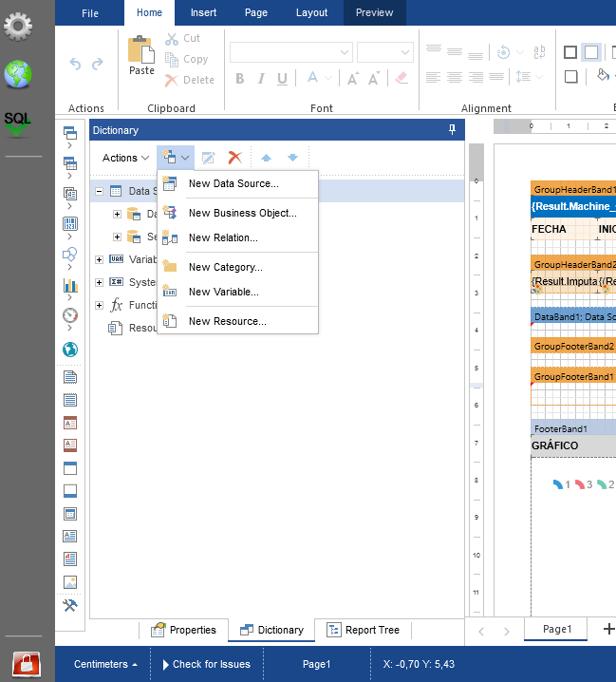Viewport: 616px width, 682px height.
Task: Switch to the Preview tab
Action: point(374,13)
